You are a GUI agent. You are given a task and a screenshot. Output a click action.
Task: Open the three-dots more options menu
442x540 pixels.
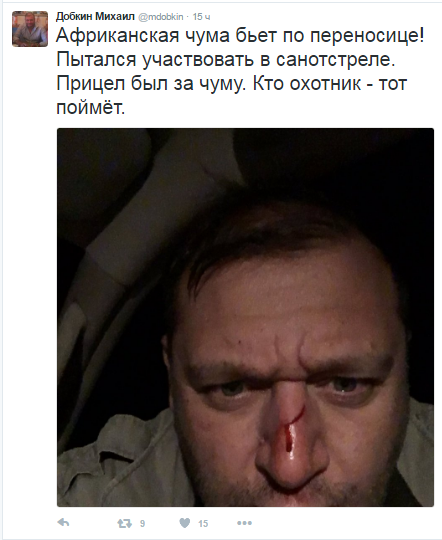tap(244, 523)
